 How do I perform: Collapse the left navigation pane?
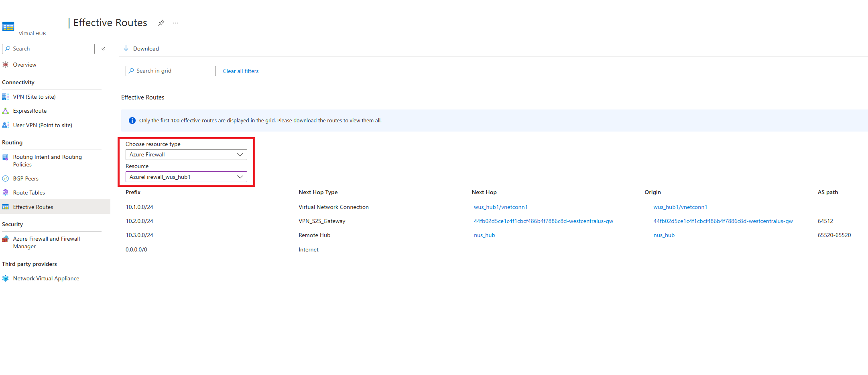coord(103,49)
